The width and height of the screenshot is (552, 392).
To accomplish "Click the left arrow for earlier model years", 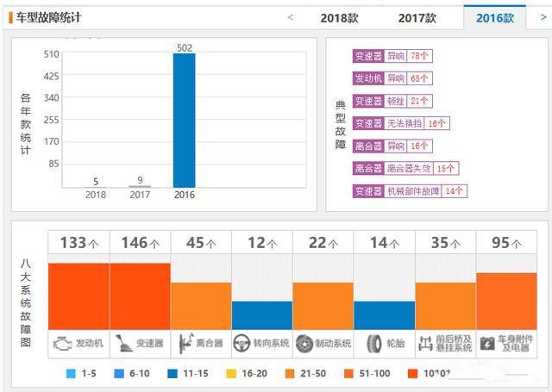I will 291,17.
